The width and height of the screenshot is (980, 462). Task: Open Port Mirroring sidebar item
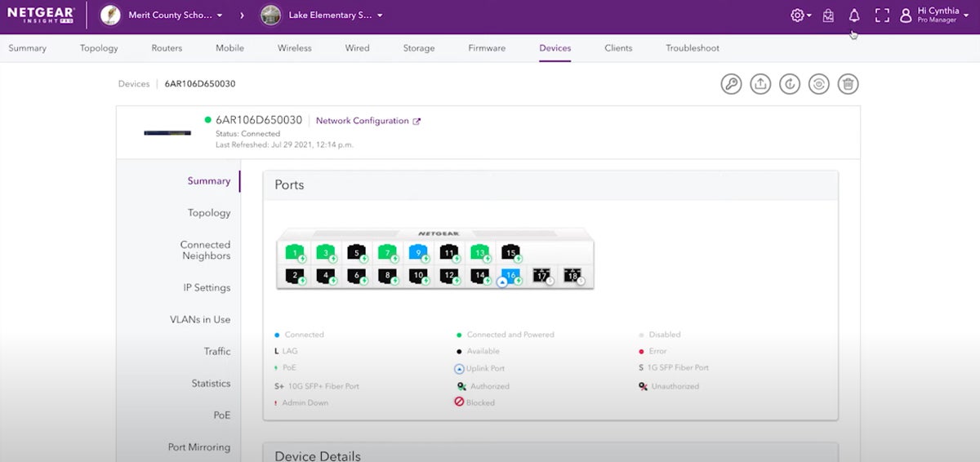(x=199, y=447)
